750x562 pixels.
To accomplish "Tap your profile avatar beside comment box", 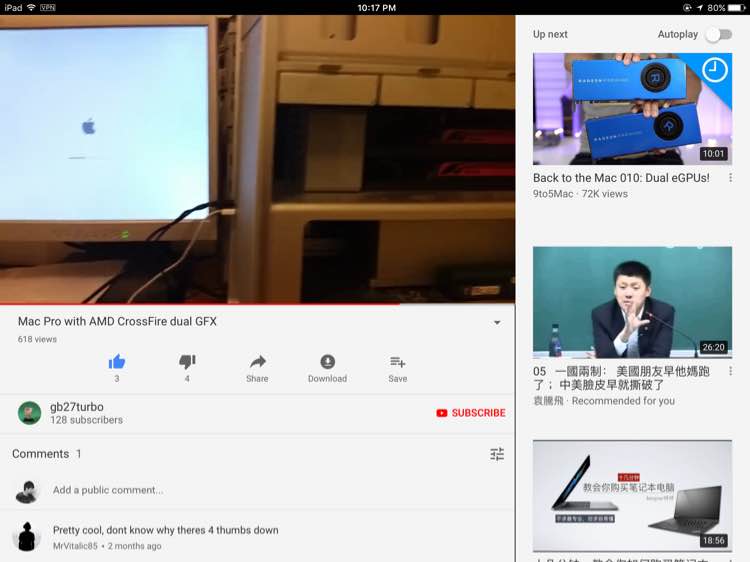I will point(27,491).
